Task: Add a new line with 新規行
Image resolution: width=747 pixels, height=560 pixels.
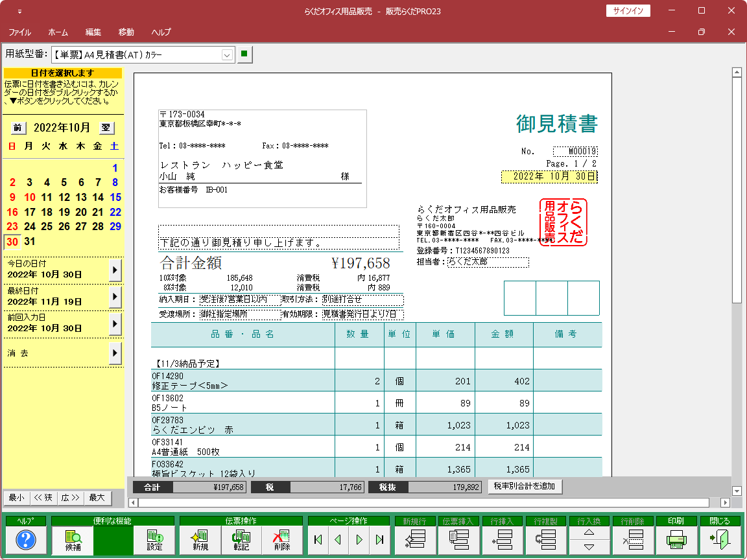Action: point(414,539)
